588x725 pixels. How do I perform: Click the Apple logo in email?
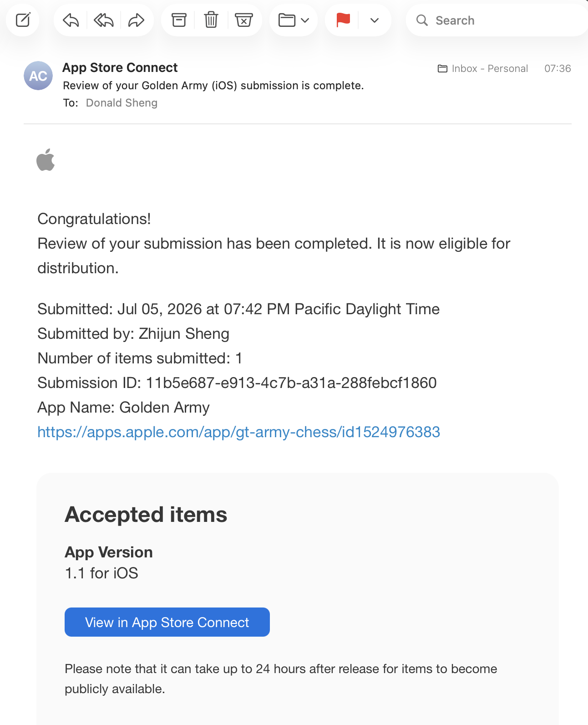[x=46, y=159]
